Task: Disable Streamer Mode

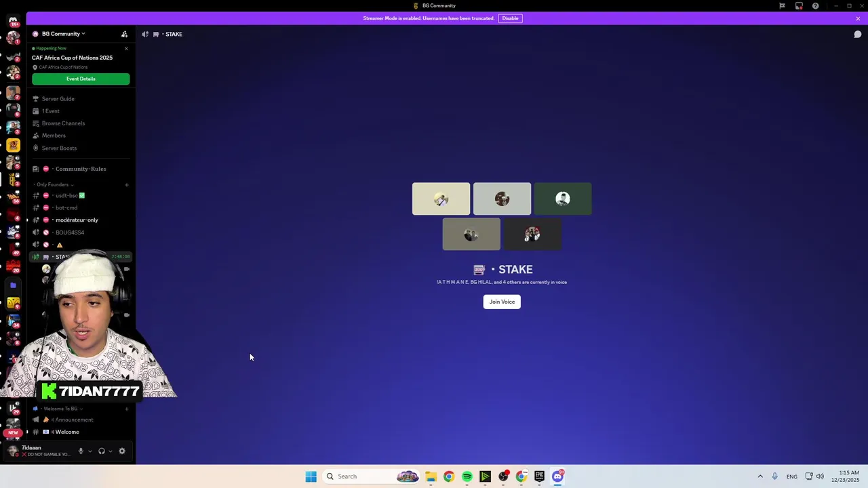Action: [510, 18]
